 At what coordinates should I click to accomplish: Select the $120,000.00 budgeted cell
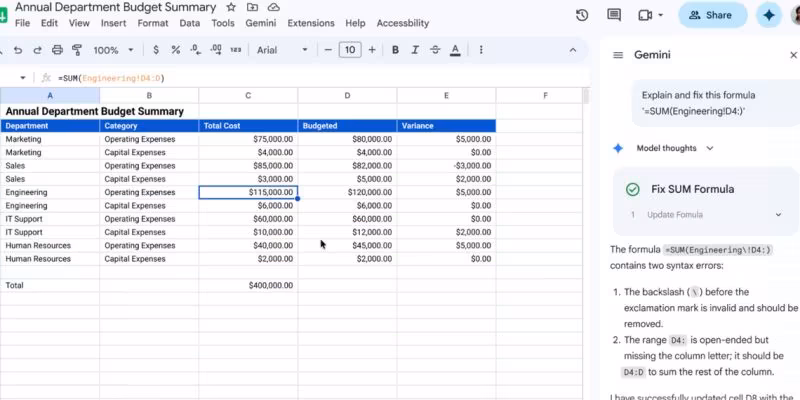[x=347, y=192]
